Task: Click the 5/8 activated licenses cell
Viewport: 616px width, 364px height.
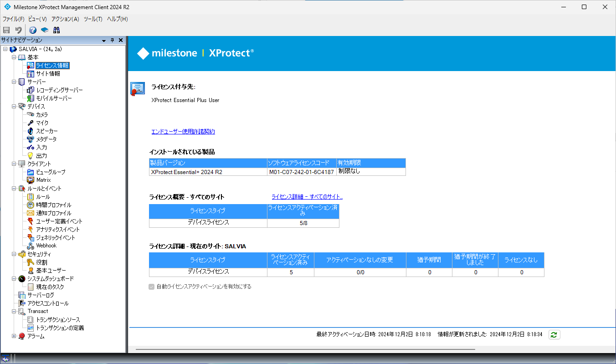Action: [x=303, y=223]
